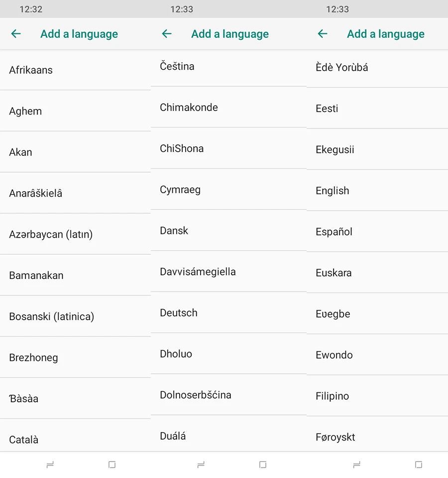Pick Bosanski (latinica) from the list
This screenshot has width=448, height=478.
[75, 317]
